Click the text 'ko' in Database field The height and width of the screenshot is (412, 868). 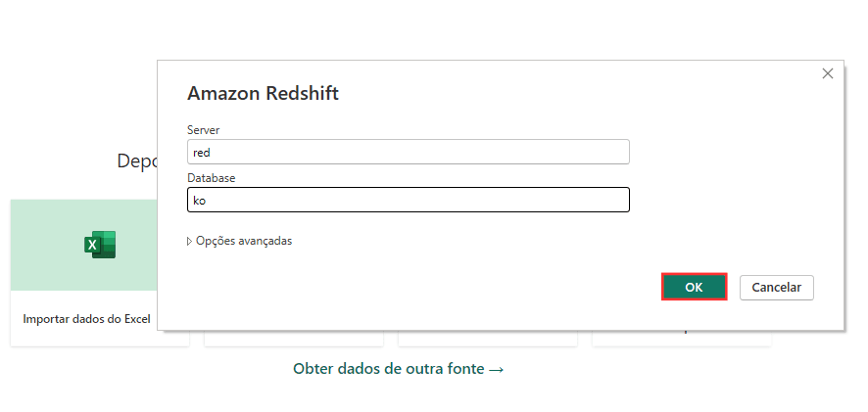coord(199,200)
